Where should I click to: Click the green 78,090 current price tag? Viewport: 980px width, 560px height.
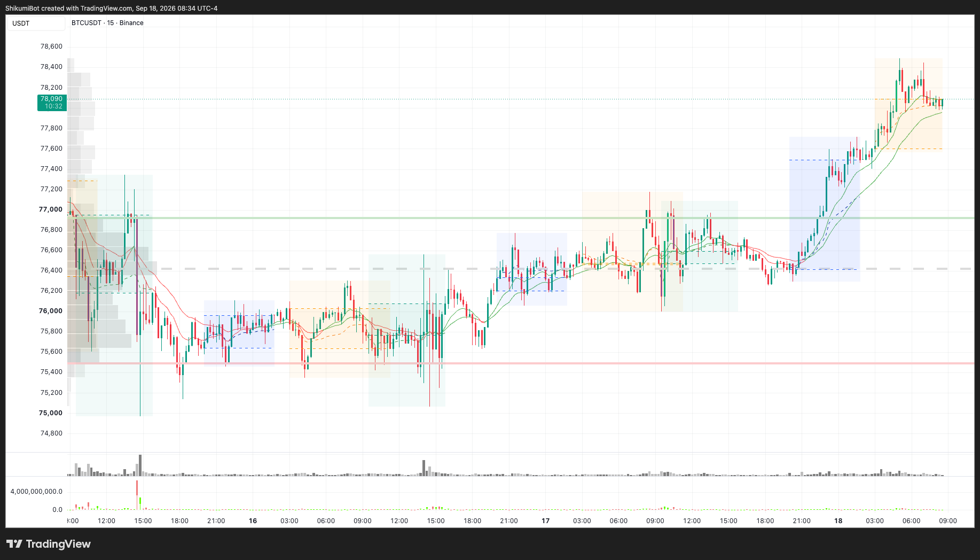tap(52, 103)
